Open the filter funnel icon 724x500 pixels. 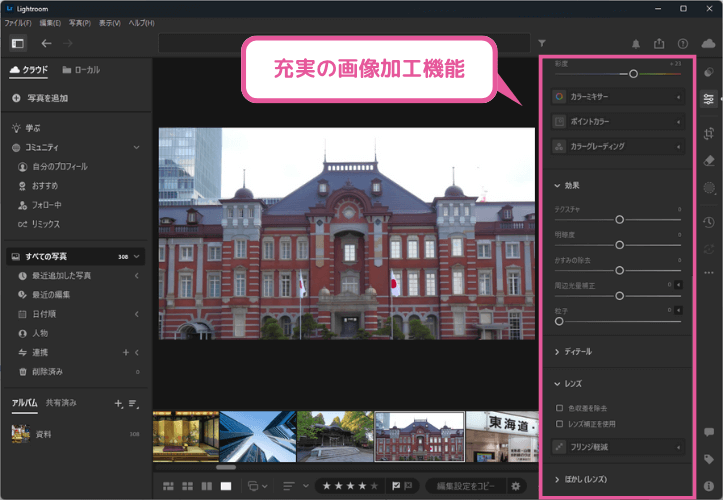tap(542, 44)
